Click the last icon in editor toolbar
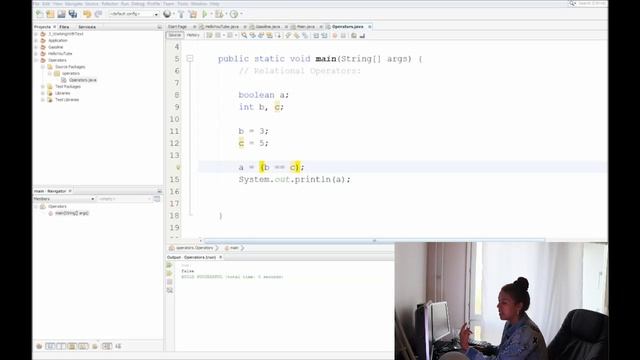Image resolution: width=640 pixels, height=360 pixels. click(x=362, y=36)
